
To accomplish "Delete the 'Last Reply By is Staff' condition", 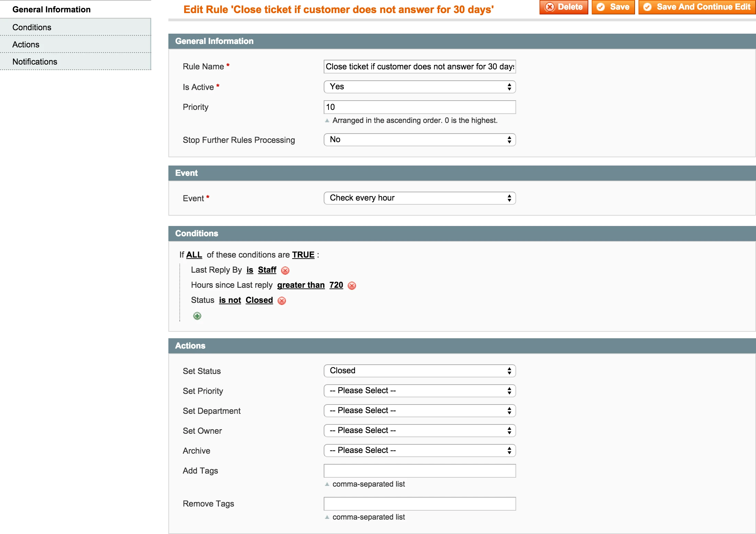I will 285,270.
